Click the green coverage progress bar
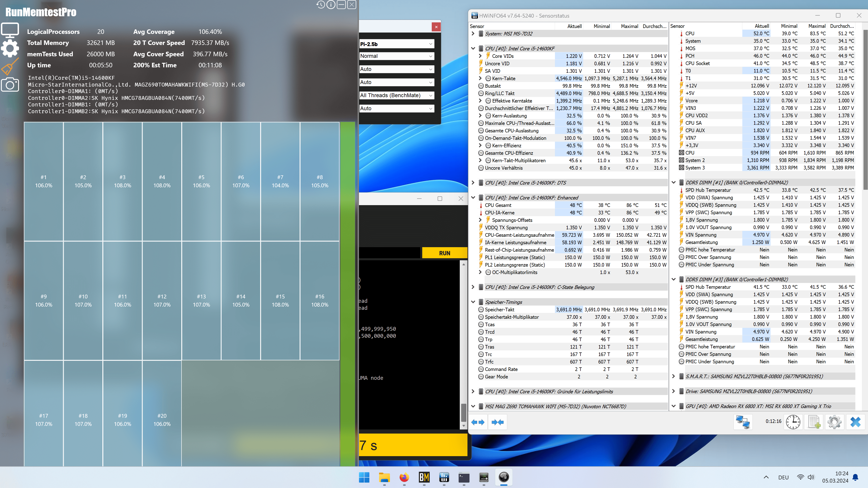This screenshot has height=488, width=868. (347, 294)
